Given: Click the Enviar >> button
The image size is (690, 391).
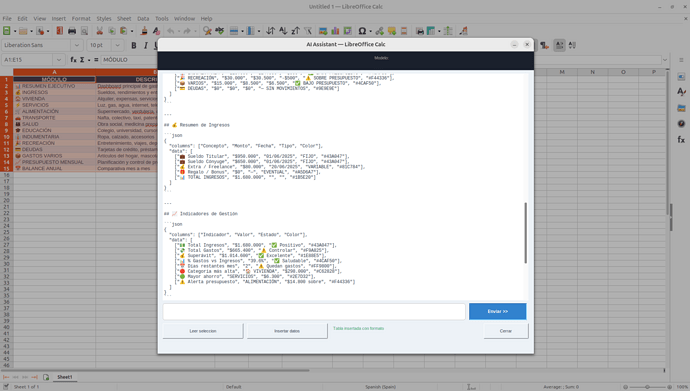Looking at the screenshot, I should click(497, 311).
